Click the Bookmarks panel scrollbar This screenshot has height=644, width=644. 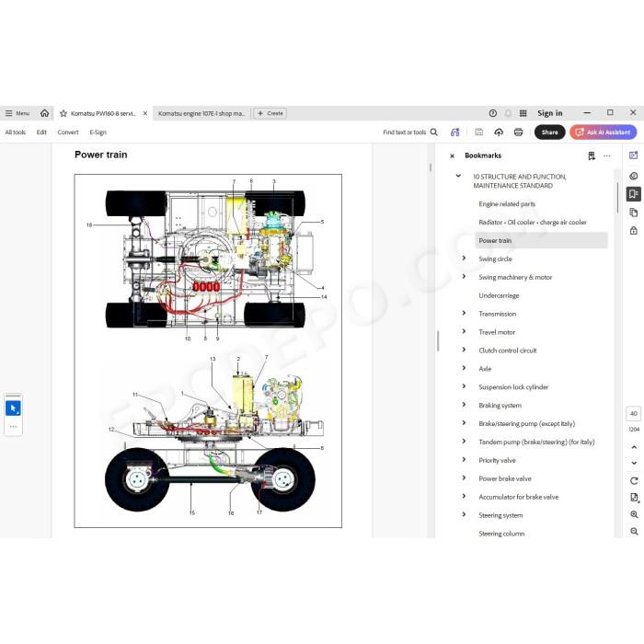617,198
